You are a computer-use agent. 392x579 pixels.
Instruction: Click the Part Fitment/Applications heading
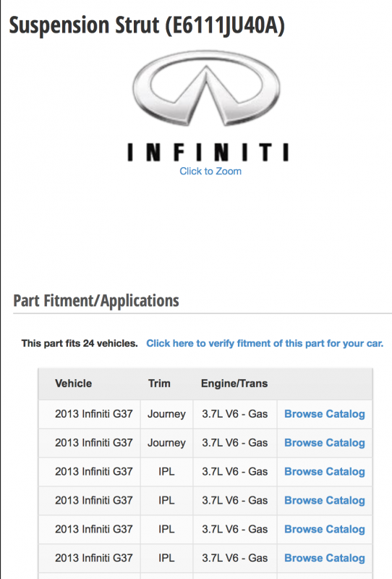(x=96, y=300)
